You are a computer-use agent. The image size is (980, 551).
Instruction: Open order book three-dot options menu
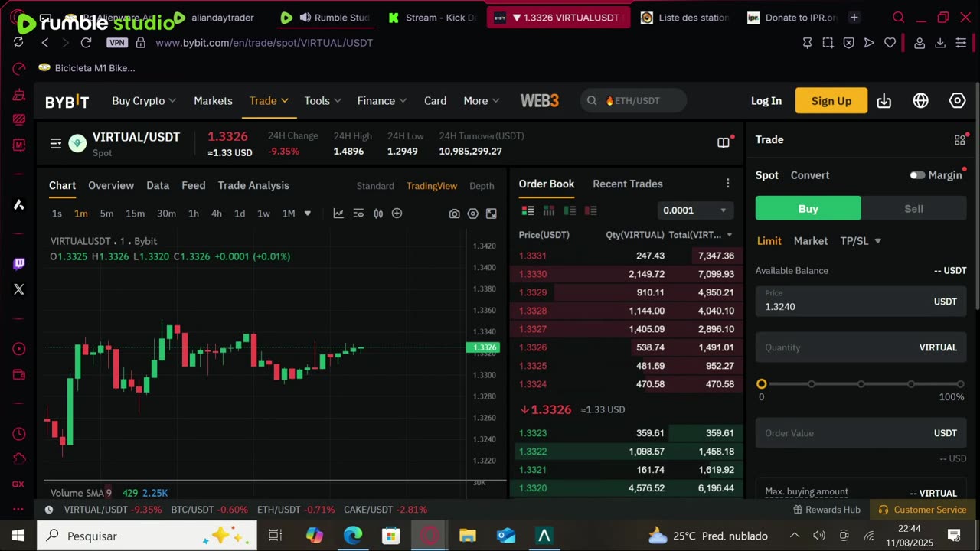pos(728,184)
